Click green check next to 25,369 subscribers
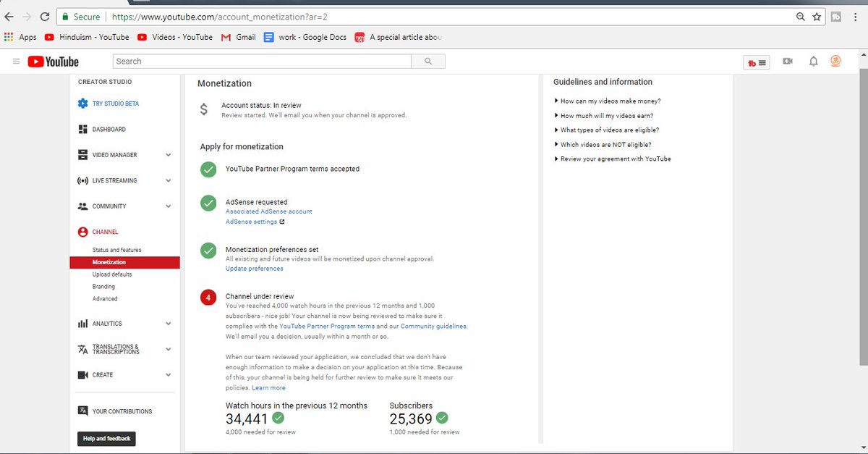Image resolution: width=868 pixels, height=454 pixels. pos(442,419)
